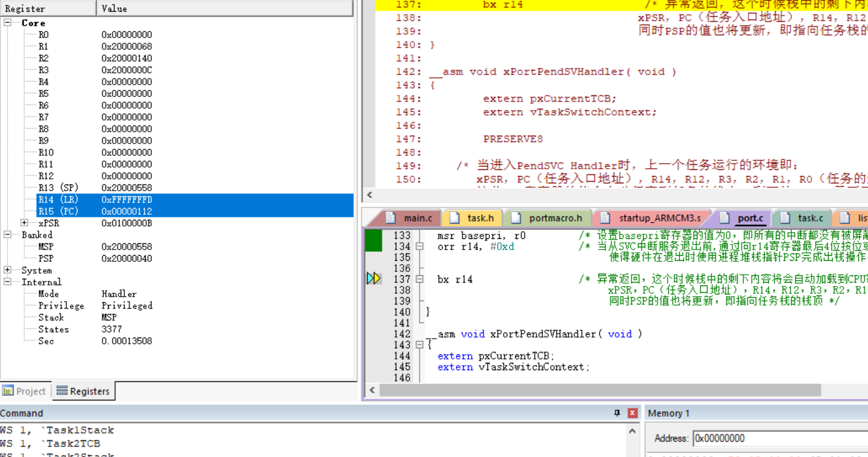
Task: Select the Registers panel tab
Action: pos(83,391)
